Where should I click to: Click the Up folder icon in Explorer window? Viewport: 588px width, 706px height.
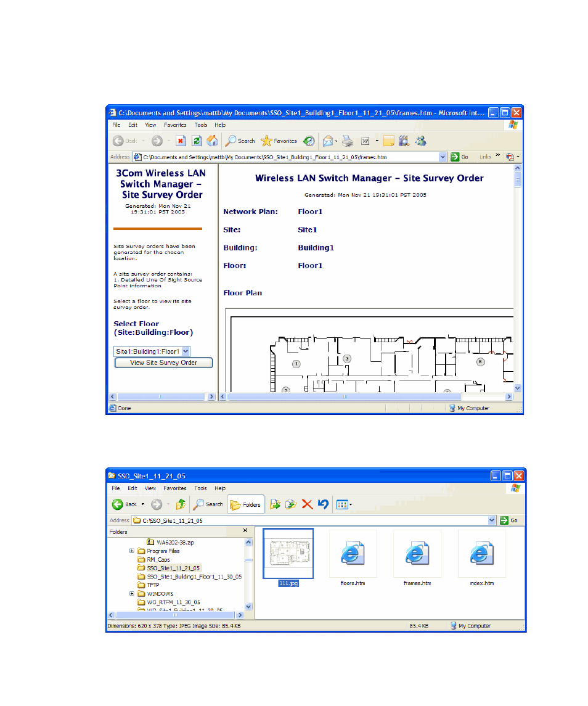181,504
